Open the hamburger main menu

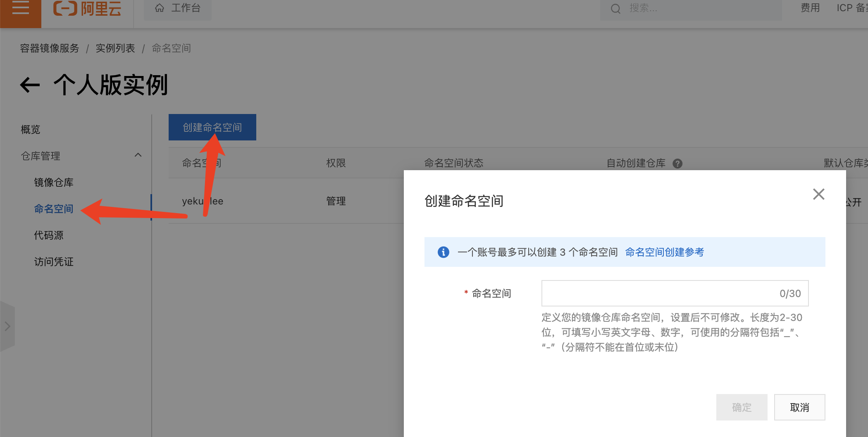tap(20, 8)
